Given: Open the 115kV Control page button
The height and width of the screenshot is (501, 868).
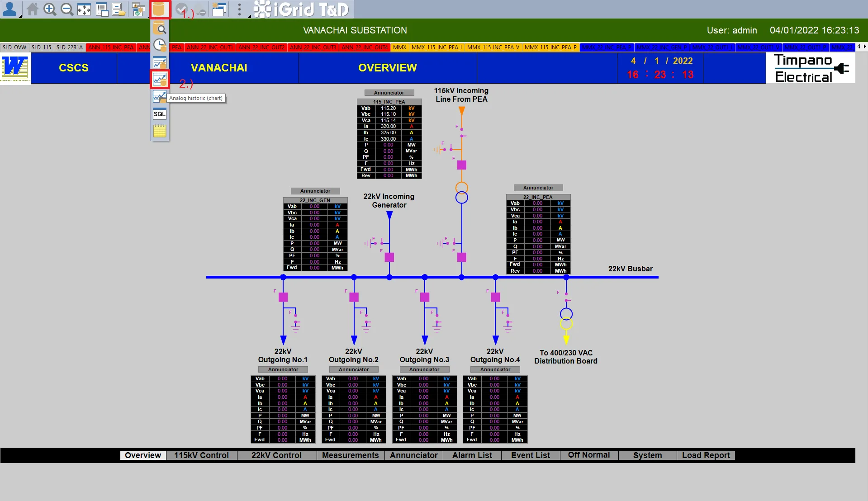Looking at the screenshot, I should coord(202,455).
